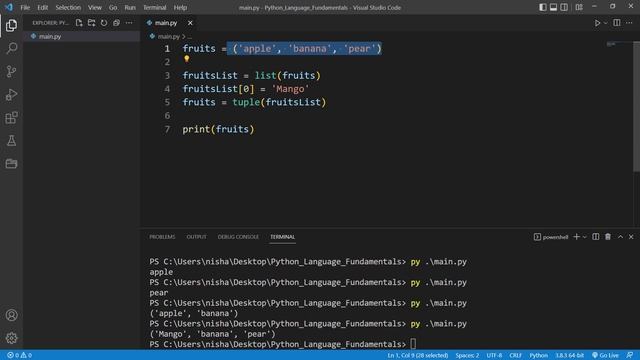Open the Run menu
Viewport: 640px width, 360px height.
pyautogui.click(x=130, y=7)
